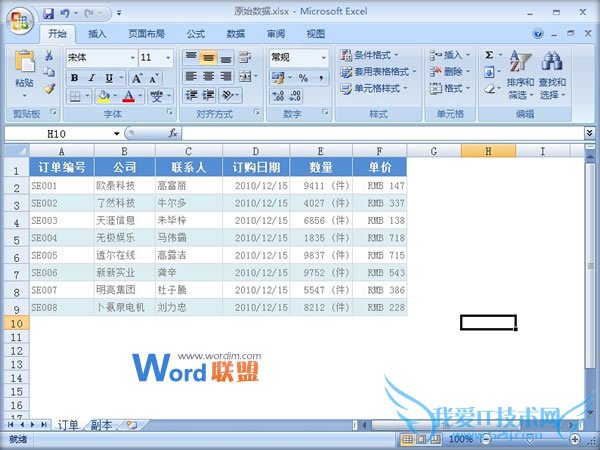600x450 pixels.
Task: Open Sort and Filter (排序和筛选)
Action: [x=520, y=75]
